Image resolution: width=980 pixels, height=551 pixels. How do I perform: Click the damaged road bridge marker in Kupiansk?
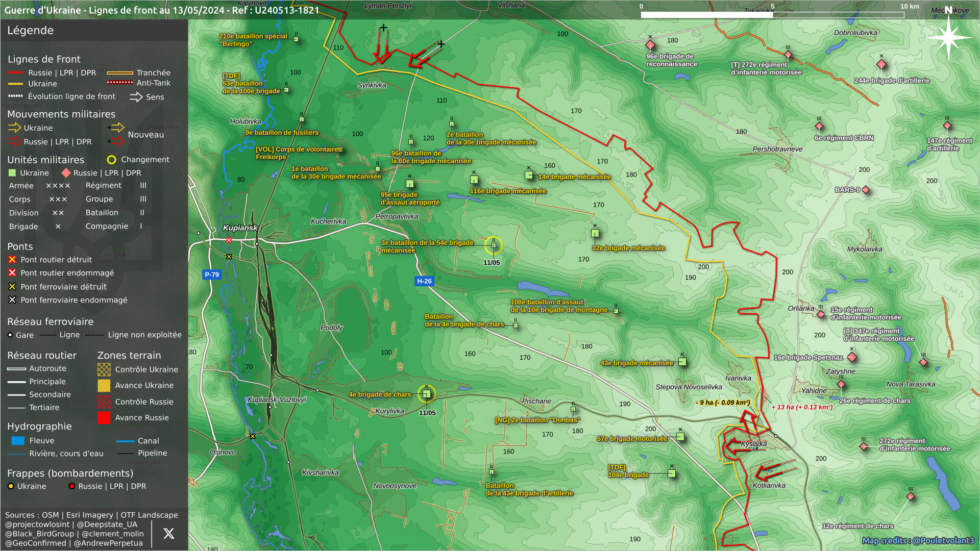coord(229,240)
